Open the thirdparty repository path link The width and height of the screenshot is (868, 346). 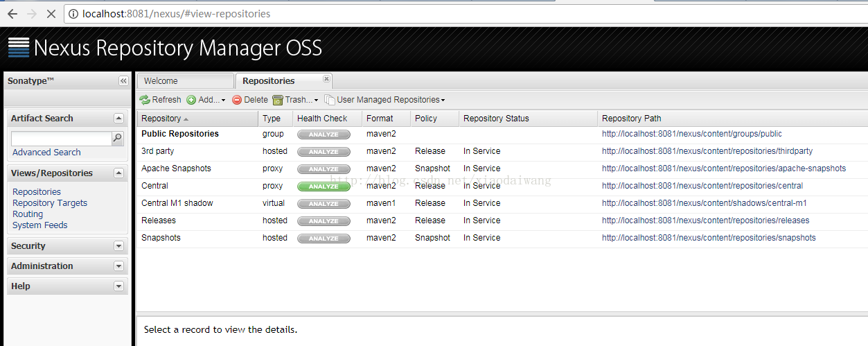pyautogui.click(x=707, y=151)
